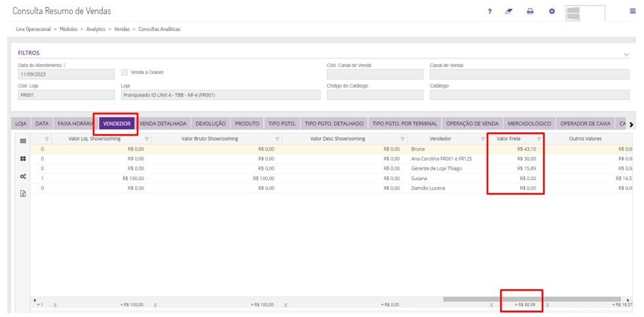Viewport: 644px width, 317px height.
Task: Click the scrollbar right arrow
Action: point(628,300)
